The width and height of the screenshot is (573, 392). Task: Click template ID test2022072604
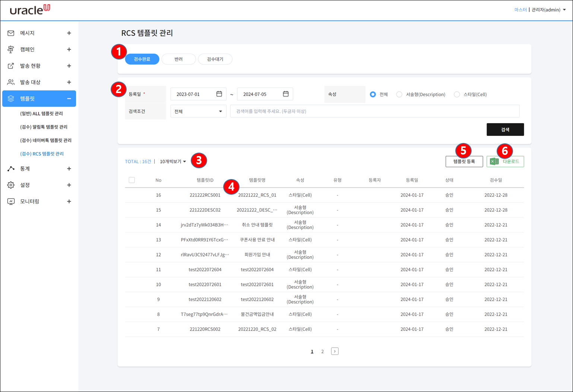pos(205,270)
